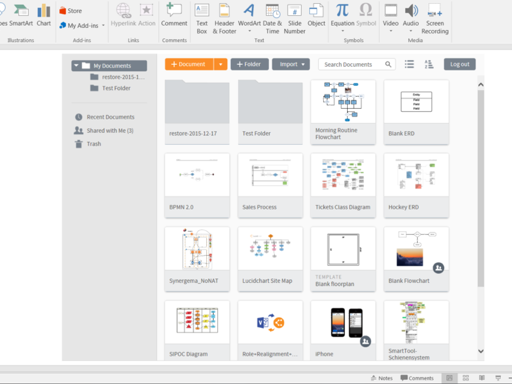512x384 pixels.
Task: Open the SIPOC Diagram document
Action: [197, 330]
